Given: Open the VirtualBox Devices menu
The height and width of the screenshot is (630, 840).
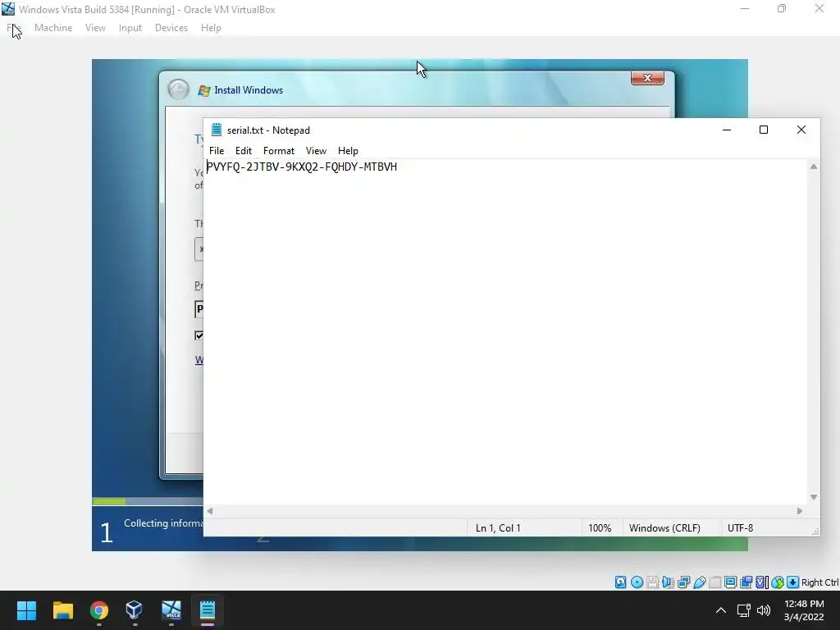Looking at the screenshot, I should 171,28.
